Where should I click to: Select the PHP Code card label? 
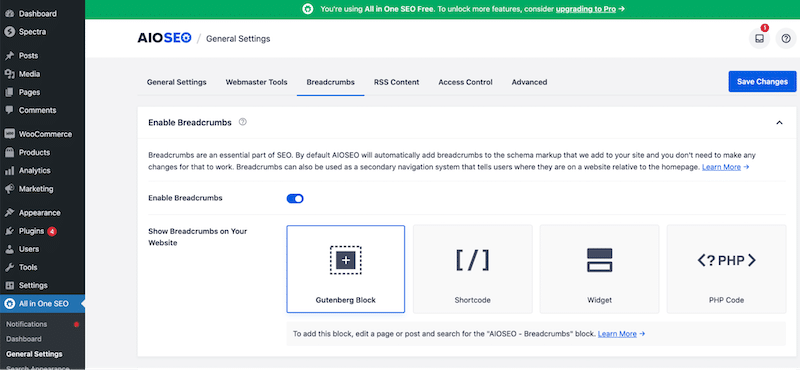[727, 300]
